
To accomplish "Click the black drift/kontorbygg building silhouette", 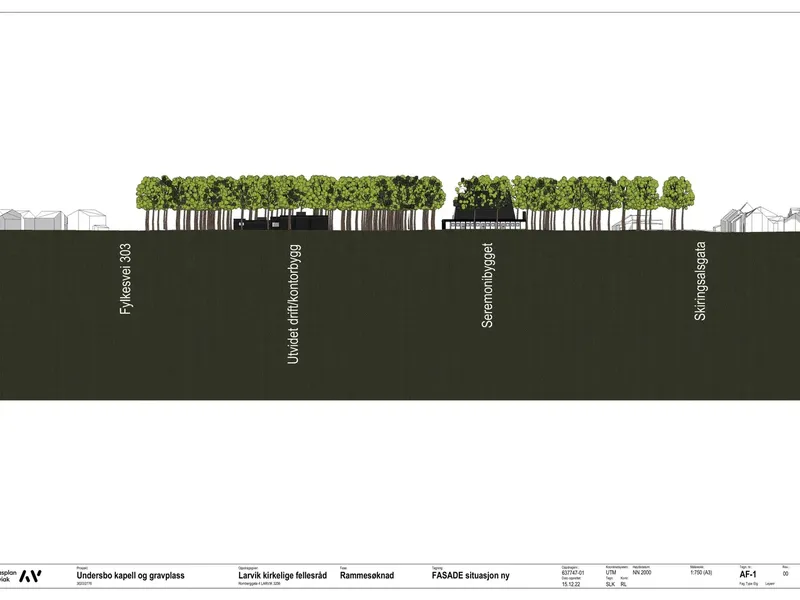I will (x=281, y=222).
